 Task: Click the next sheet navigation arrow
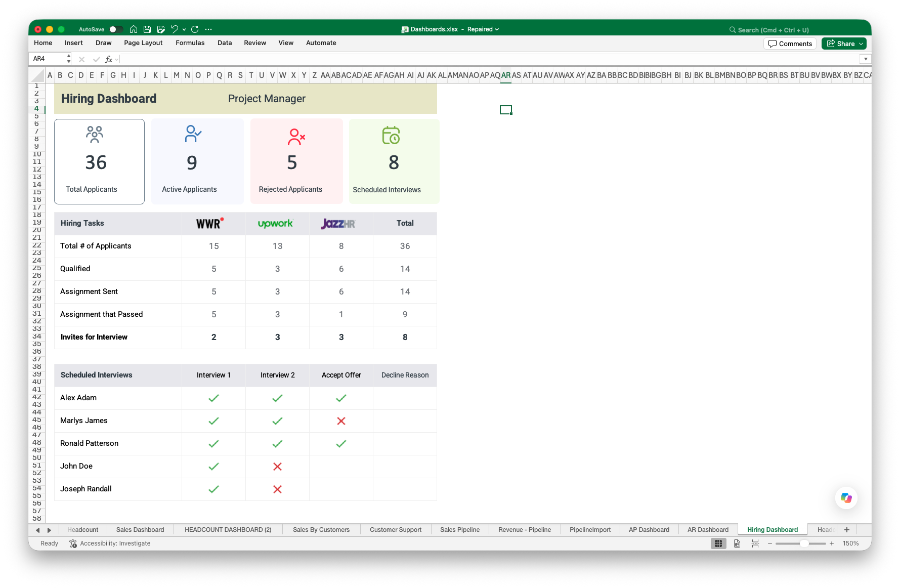tap(49, 530)
